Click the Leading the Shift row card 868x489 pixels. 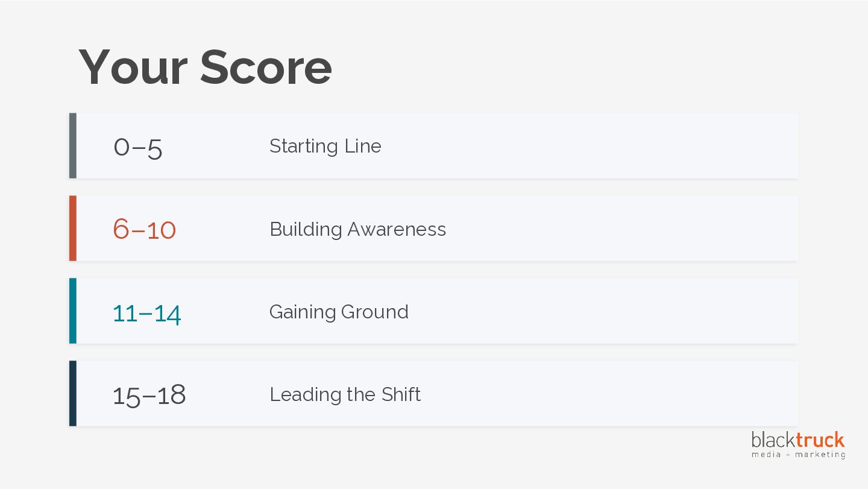[434, 393]
